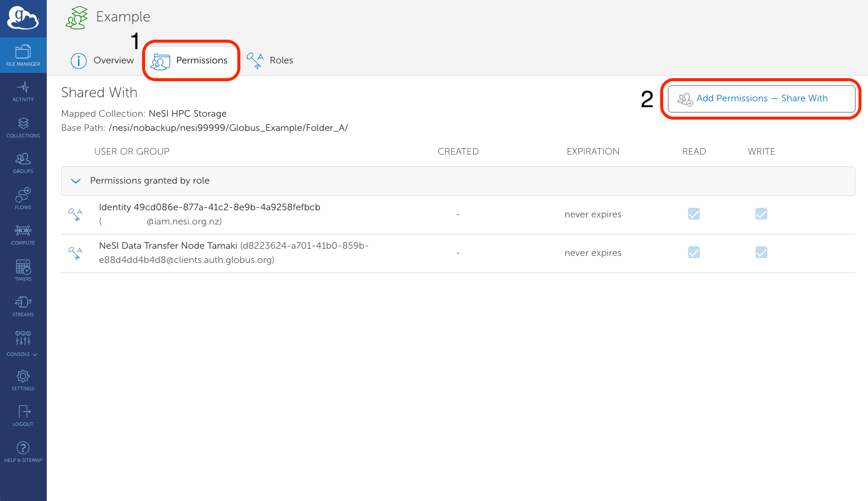
Task: Expand the Console menu in the sidebar
Action: click(23, 343)
